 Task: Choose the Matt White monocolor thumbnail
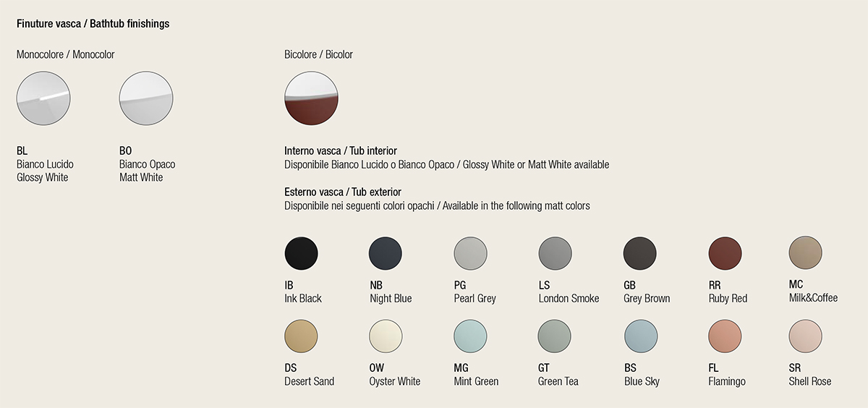[x=146, y=98]
